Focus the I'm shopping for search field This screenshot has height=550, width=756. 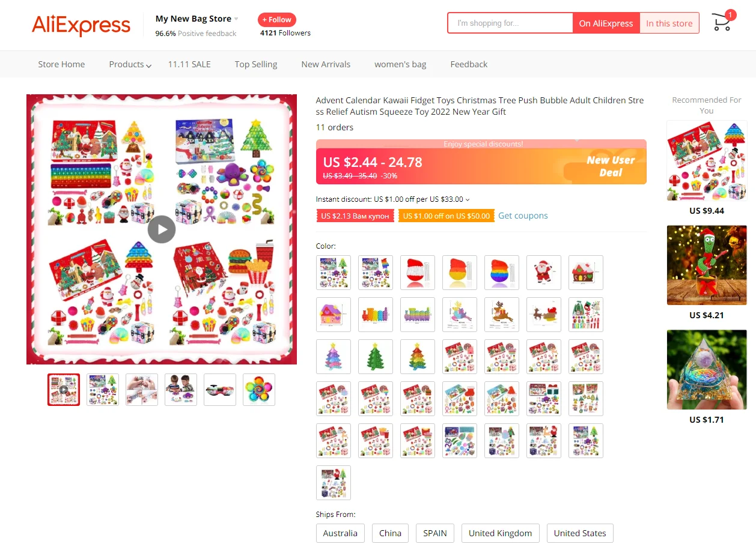[510, 23]
